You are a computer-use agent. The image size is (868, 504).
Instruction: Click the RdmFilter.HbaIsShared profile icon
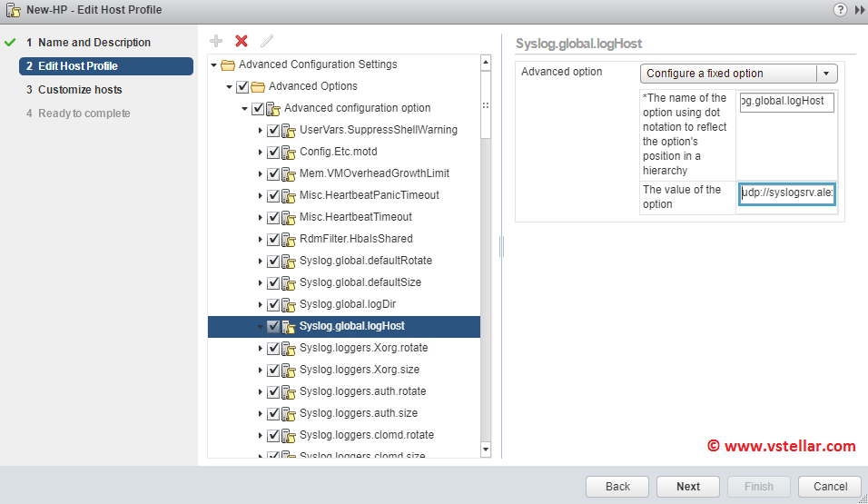click(289, 239)
